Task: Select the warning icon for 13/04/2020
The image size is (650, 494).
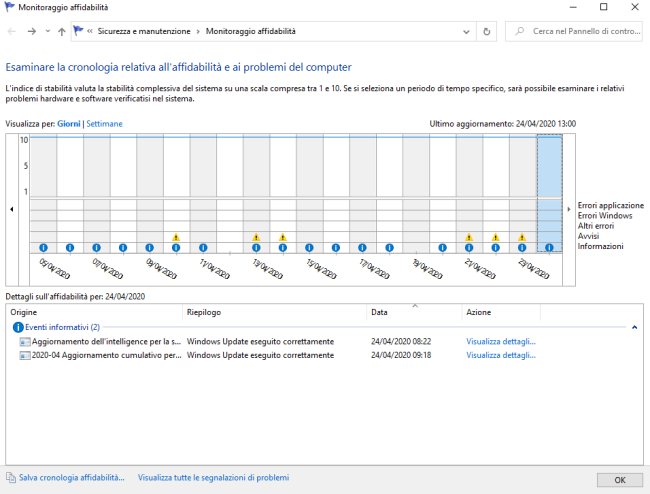Action: (x=256, y=237)
